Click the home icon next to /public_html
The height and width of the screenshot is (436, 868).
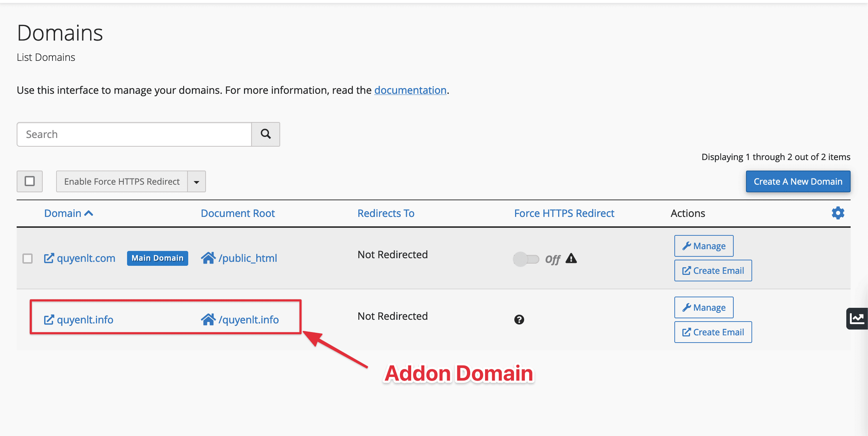point(209,258)
